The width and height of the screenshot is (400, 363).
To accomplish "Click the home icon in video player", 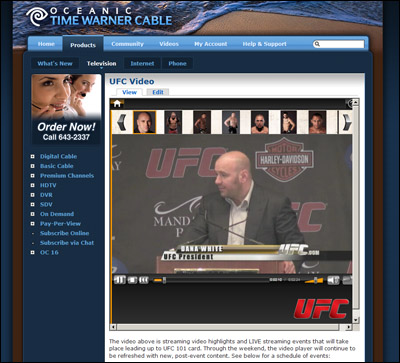I will pos(117,104).
